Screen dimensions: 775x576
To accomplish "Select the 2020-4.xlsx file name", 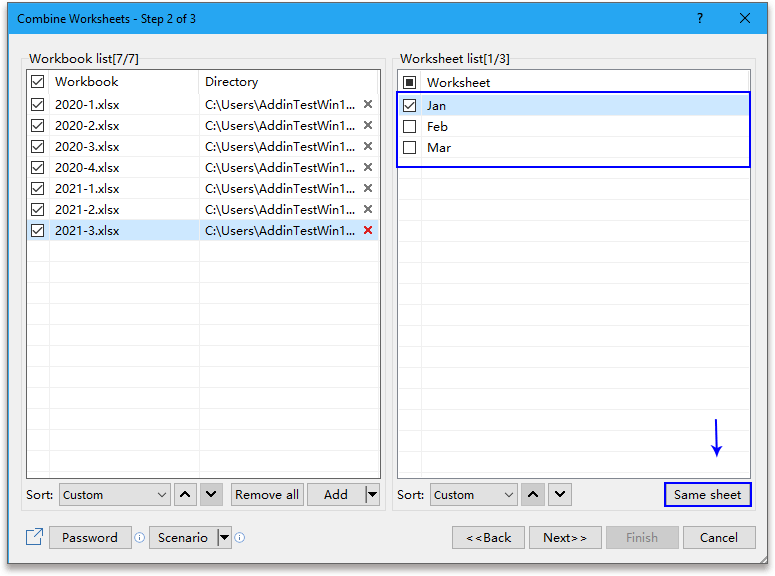I will (87, 168).
